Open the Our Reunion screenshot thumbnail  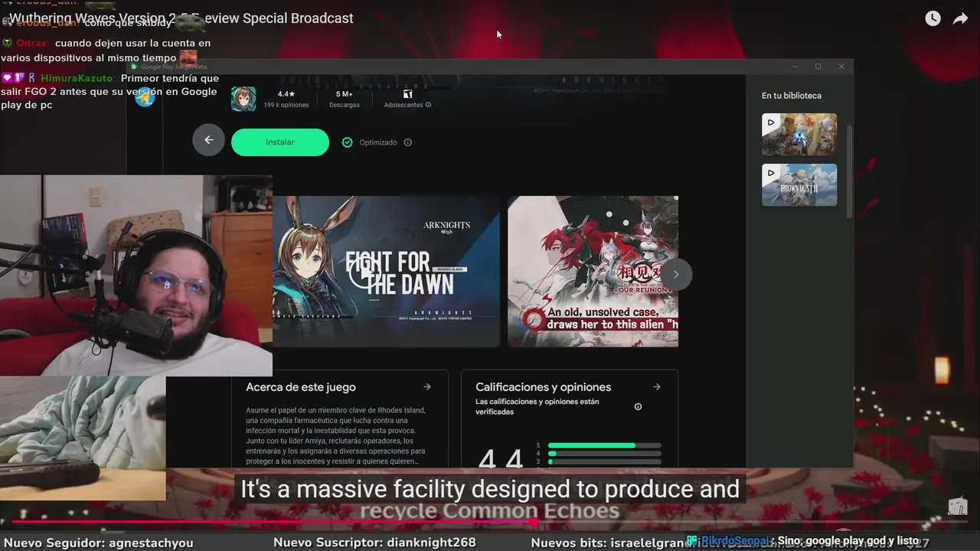[593, 272]
